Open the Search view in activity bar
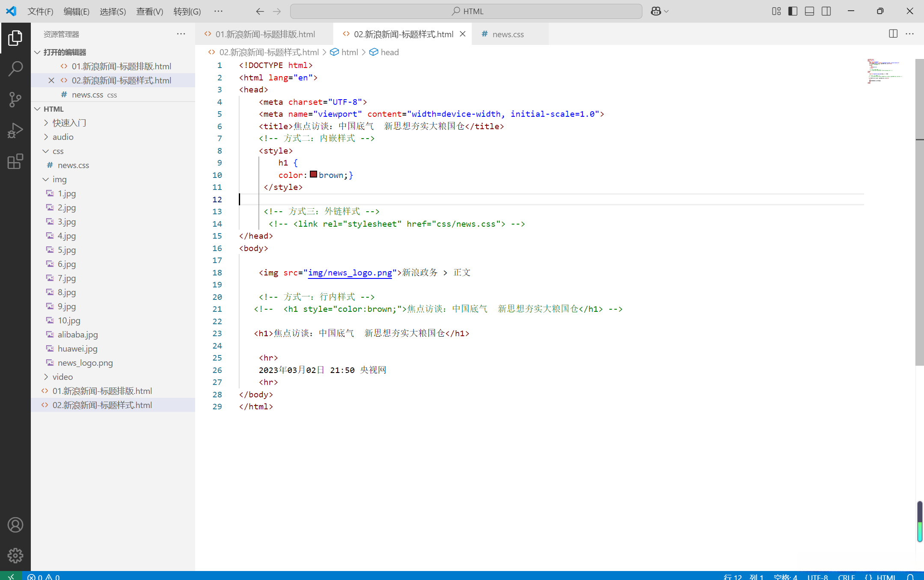This screenshot has width=924, height=580. [x=15, y=68]
